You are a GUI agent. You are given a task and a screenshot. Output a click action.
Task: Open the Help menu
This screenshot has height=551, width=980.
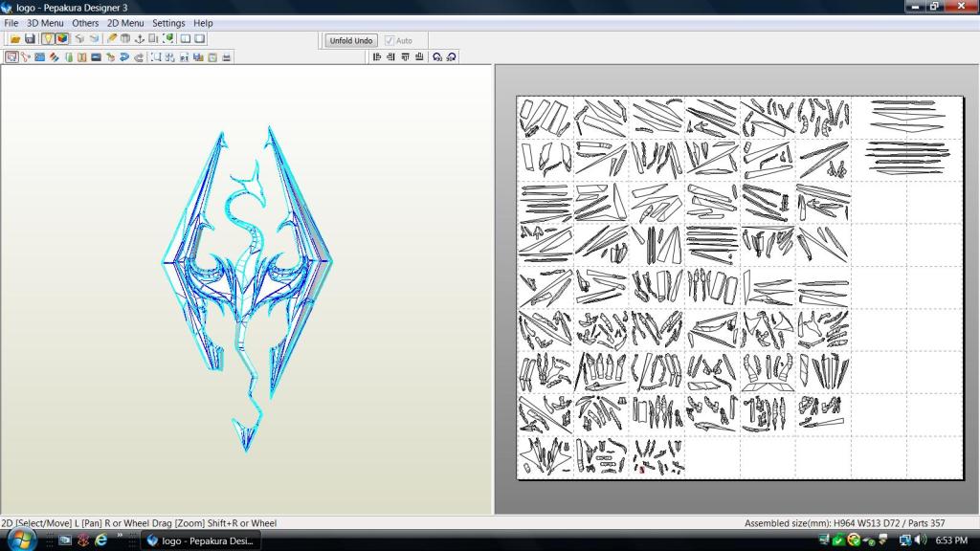pyautogui.click(x=203, y=23)
